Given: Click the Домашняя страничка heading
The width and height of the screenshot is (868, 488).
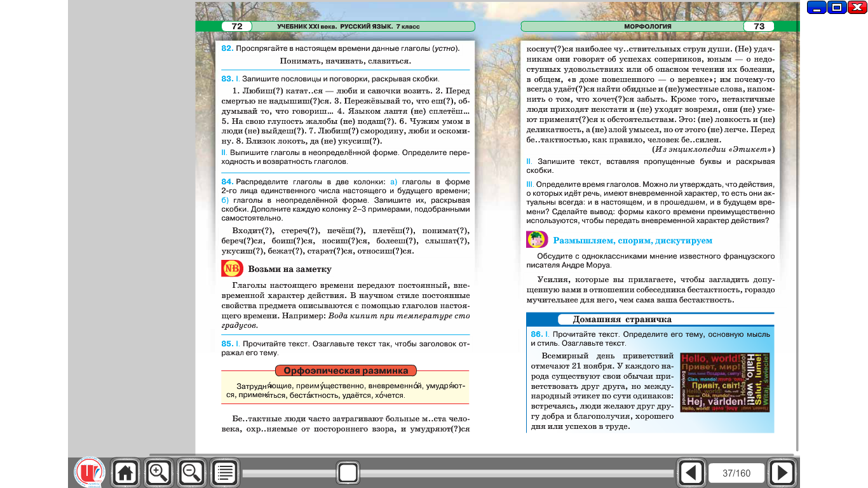Looking at the screenshot, I should [x=622, y=319].
